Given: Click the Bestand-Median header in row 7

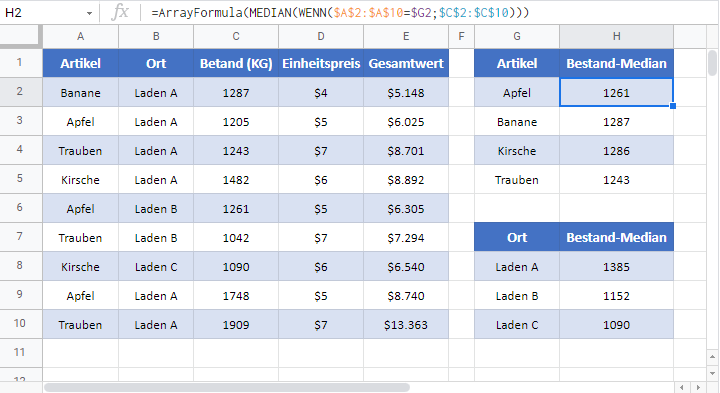Looking at the screenshot, I should click(x=617, y=237).
